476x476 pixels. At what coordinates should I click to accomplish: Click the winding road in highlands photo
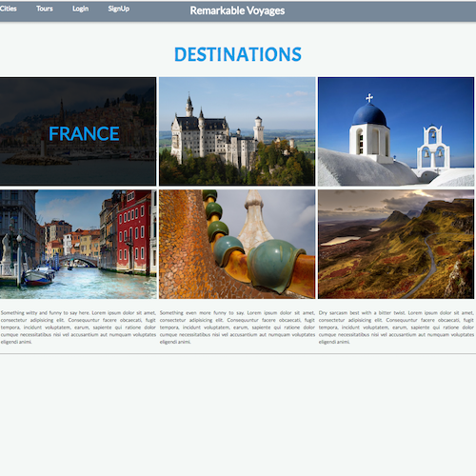[426, 264]
